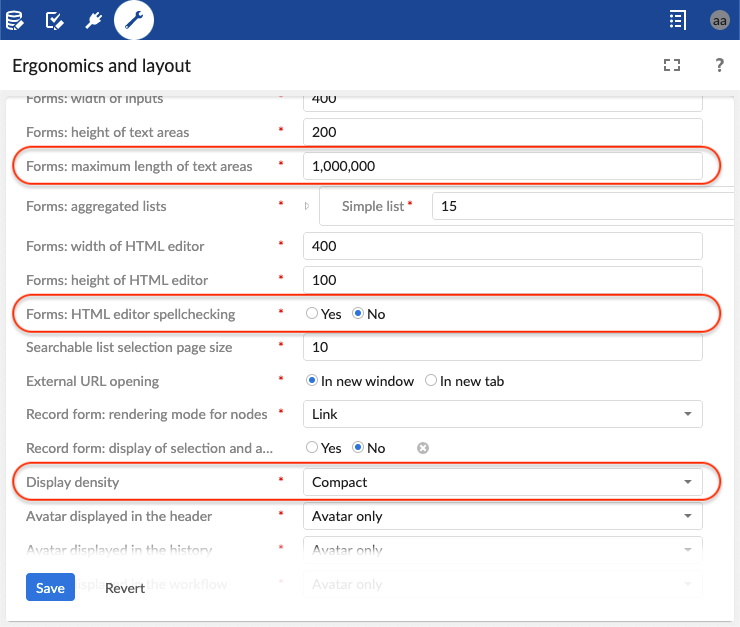Viewport: 740px width, 627px height.
Task: Open Avatar displayed in header dropdown
Action: pyautogui.click(x=502, y=516)
